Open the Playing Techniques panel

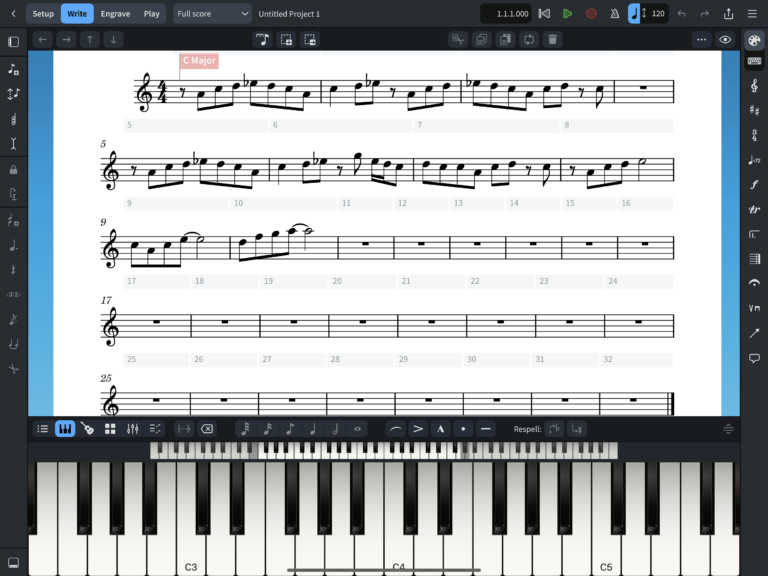pyautogui.click(x=754, y=308)
